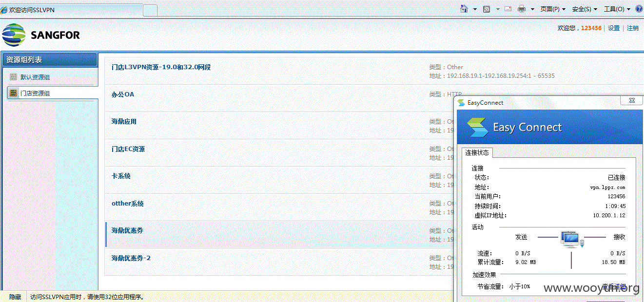This screenshot has height=302, width=644.
Task: Select the 默认资源组 resource group
Action: coord(35,77)
